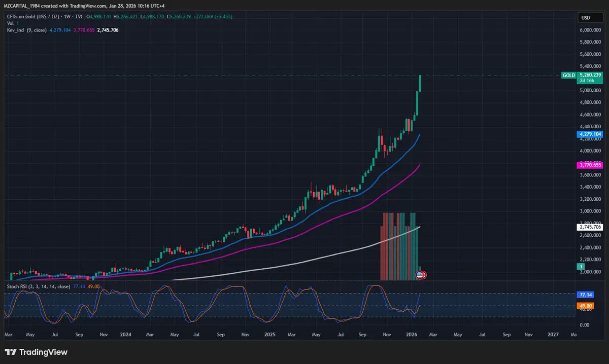Click the 5,000.000 price scale label

coord(590,90)
